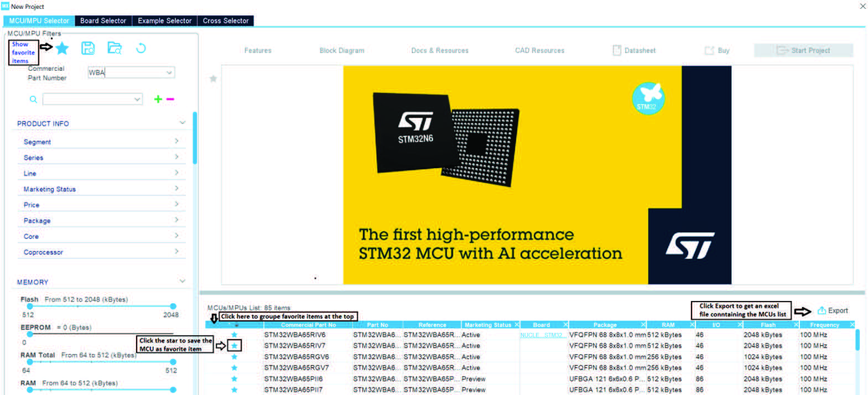Remove the Frequency column with its X
The image size is (868, 395).
(852, 325)
